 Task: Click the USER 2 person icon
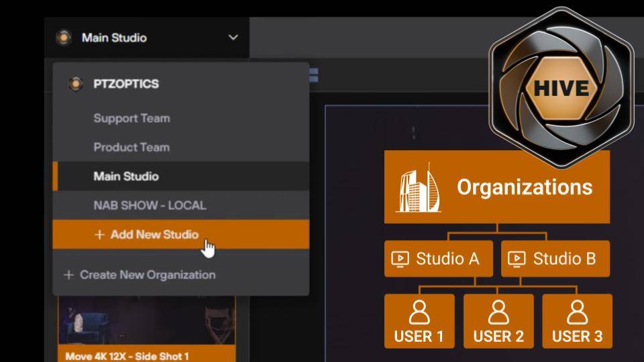[498, 313]
